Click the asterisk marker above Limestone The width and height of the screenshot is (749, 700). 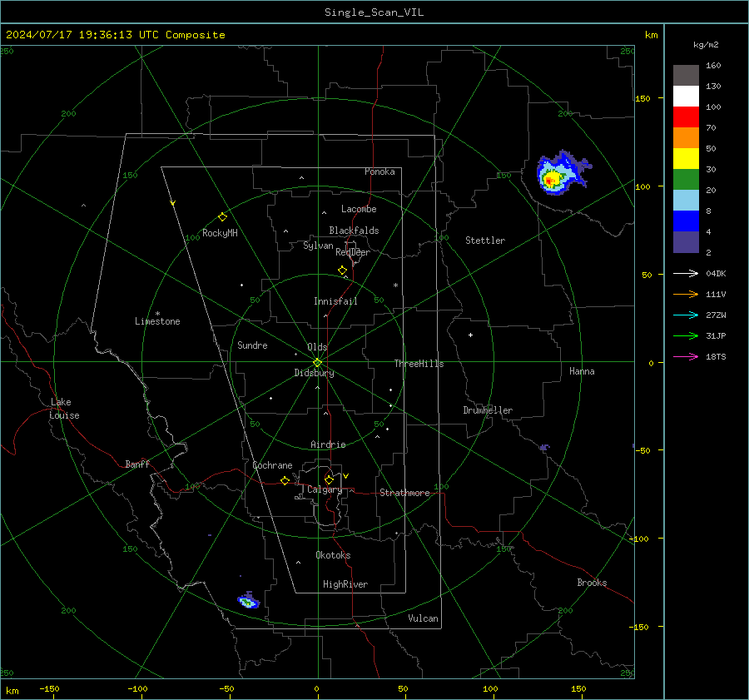tap(157, 314)
